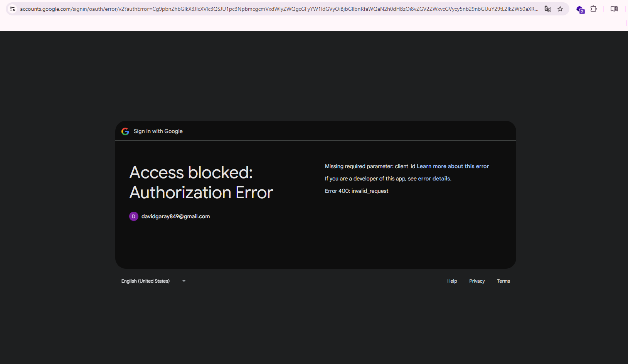Open the Privacy link
The image size is (628, 364).
[x=477, y=281]
